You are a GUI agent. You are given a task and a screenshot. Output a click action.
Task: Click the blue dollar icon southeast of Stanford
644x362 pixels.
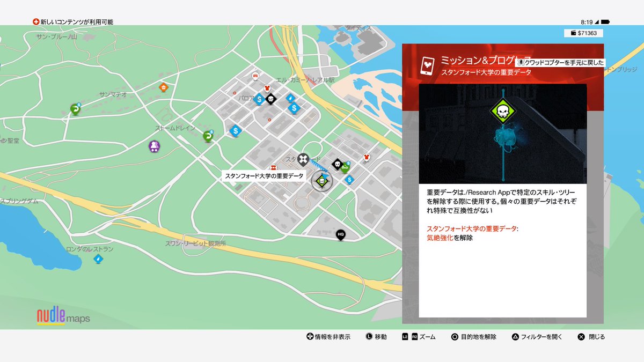pos(349,180)
